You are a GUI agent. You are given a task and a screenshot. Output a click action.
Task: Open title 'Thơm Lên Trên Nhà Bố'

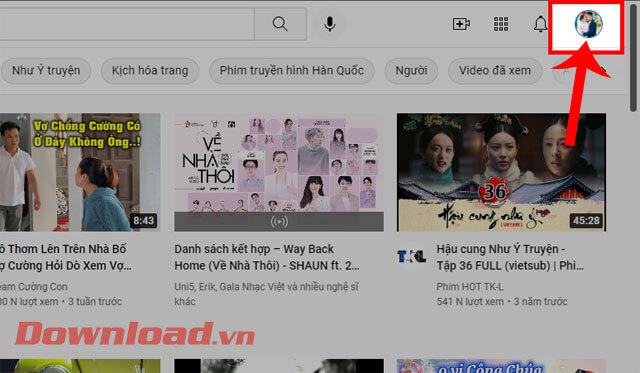pos(66,257)
